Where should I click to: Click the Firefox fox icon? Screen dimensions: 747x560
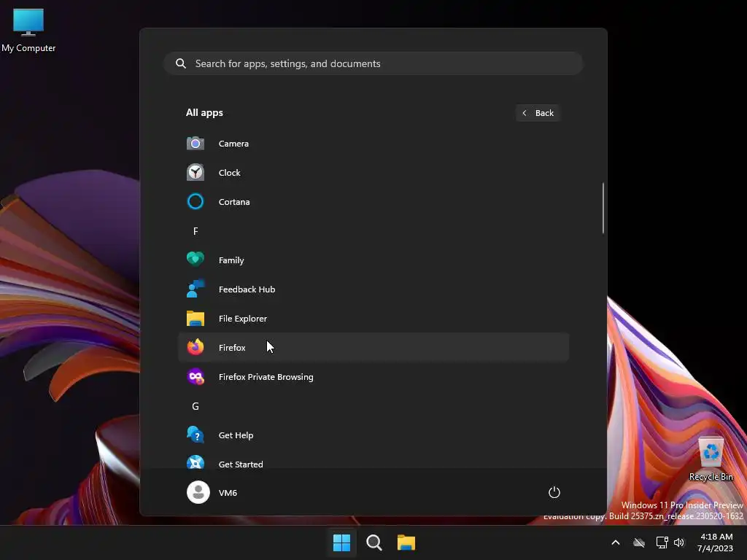tap(196, 347)
